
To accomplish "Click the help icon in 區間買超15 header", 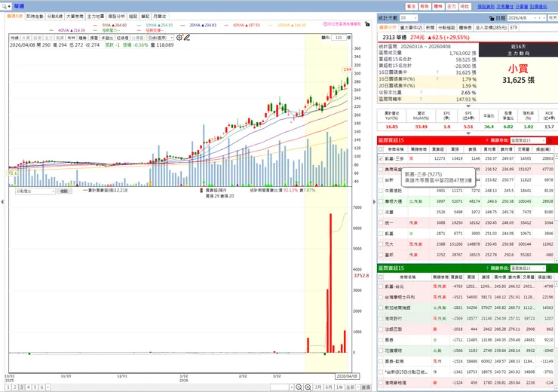I will [x=486, y=140].
